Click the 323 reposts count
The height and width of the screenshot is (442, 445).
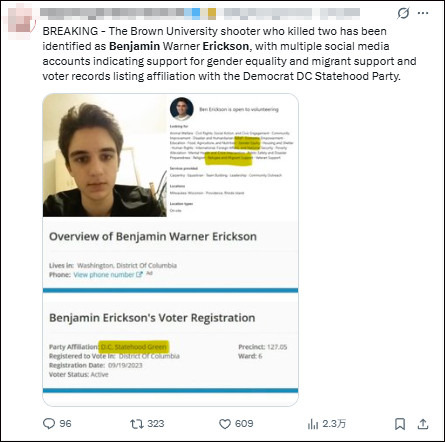pyautogui.click(x=156, y=424)
